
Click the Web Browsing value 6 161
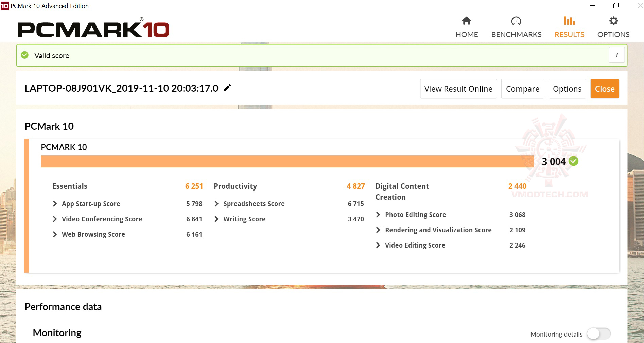(194, 234)
